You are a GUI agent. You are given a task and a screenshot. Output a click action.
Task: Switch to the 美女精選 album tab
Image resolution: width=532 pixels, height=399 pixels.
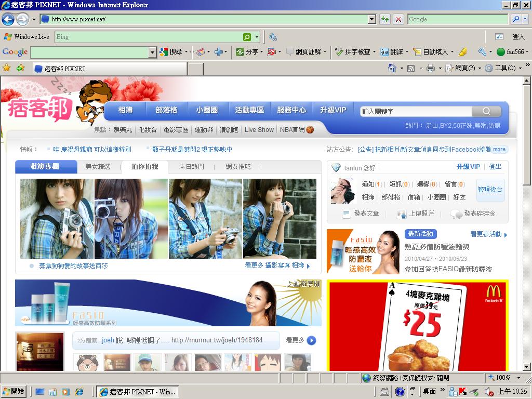[98, 167]
